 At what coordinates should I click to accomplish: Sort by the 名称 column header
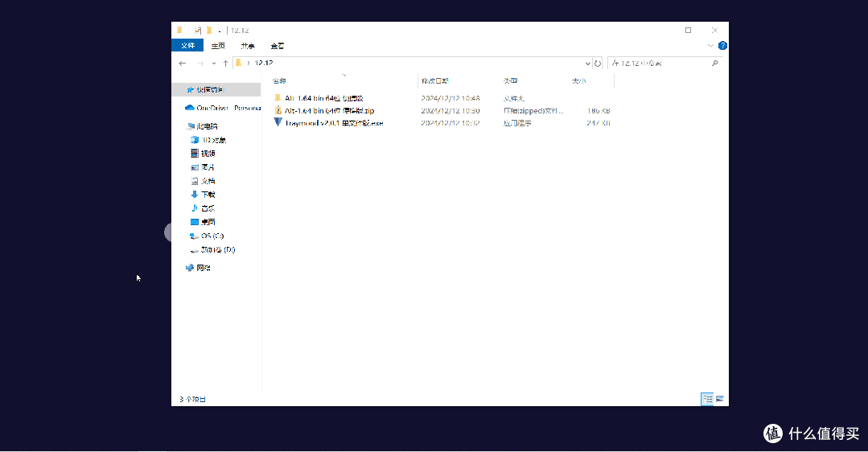tap(279, 80)
